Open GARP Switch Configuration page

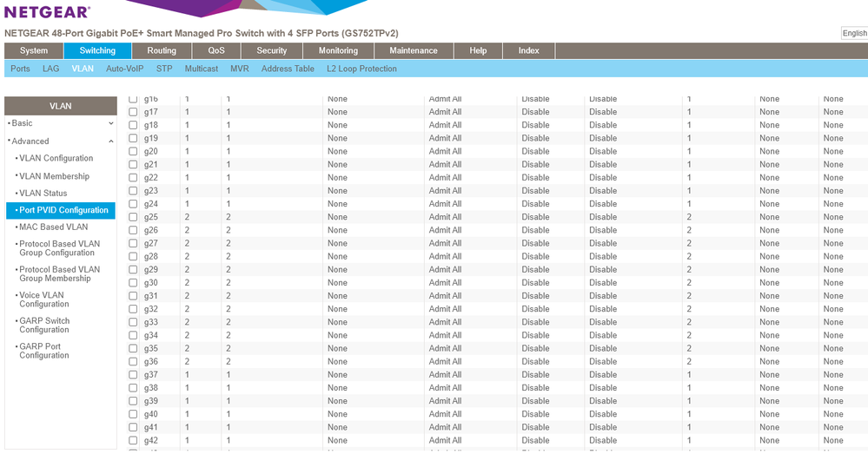(x=43, y=326)
